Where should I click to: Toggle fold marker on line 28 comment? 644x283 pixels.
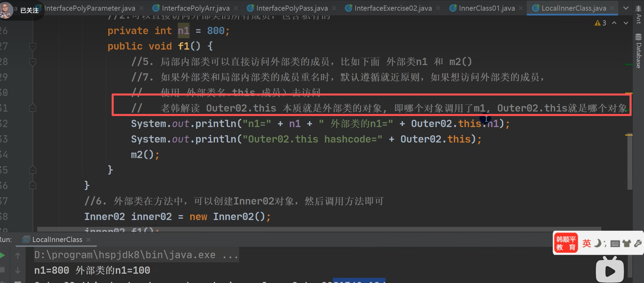(33, 62)
